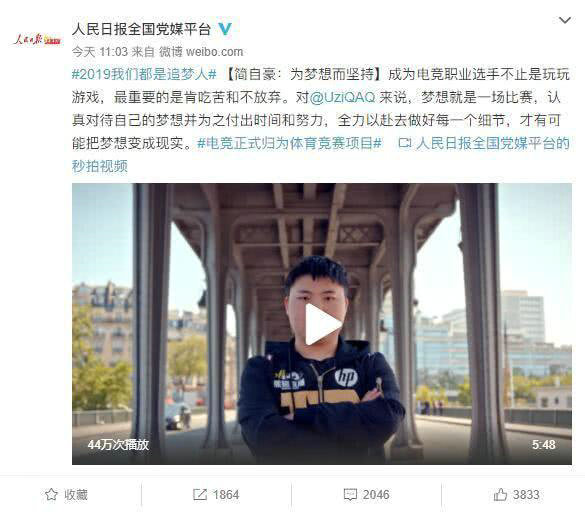Screen dimensions: 585x512
Task: Open the post options chevron menu
Action: pyautogui.click(x=565, y=20)
